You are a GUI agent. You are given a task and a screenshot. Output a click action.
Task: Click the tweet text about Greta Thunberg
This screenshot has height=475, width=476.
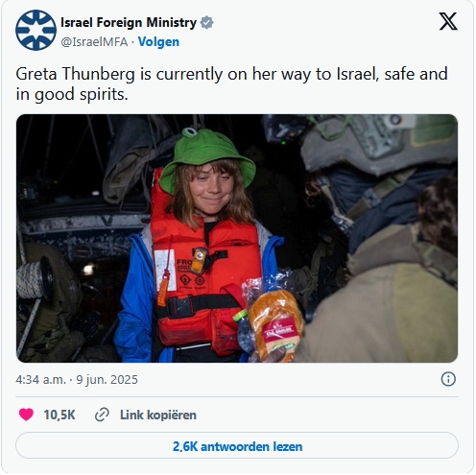click(231, 83)
